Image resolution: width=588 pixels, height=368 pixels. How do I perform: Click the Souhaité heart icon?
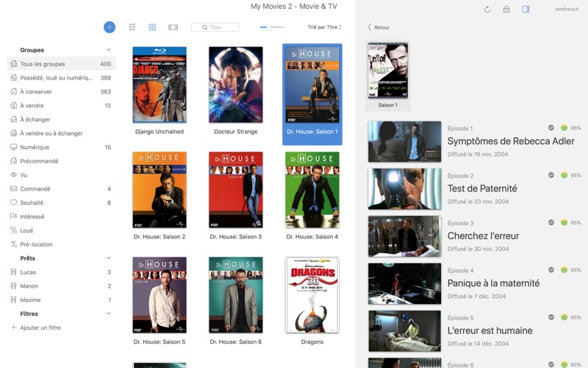click(13, 202)
